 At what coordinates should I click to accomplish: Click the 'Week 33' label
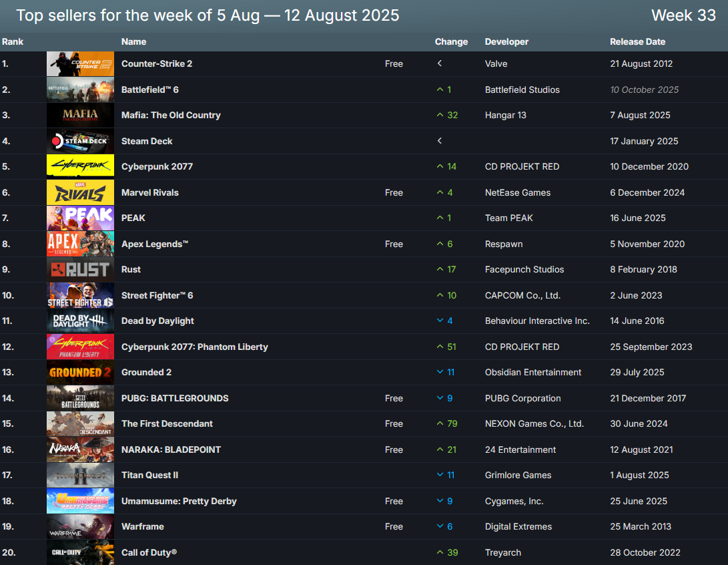point(683,15)
